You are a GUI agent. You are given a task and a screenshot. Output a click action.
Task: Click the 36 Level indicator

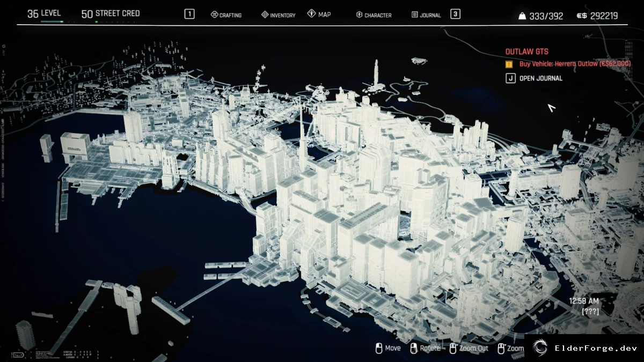coord(44,13)
